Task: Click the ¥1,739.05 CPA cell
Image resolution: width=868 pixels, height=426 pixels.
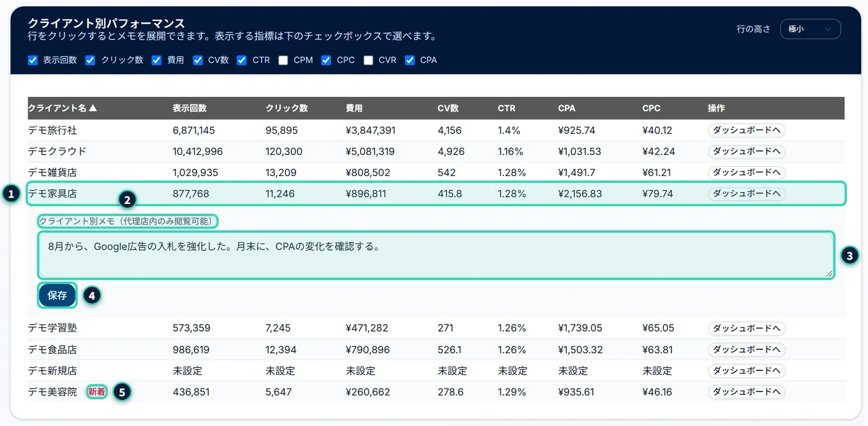Action: [580, 328]
